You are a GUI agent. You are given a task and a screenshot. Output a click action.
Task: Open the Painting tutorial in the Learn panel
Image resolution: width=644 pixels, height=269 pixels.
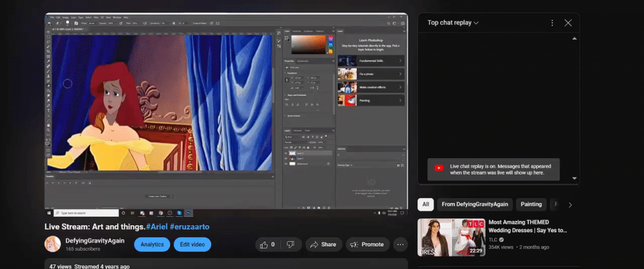point(371,100)
